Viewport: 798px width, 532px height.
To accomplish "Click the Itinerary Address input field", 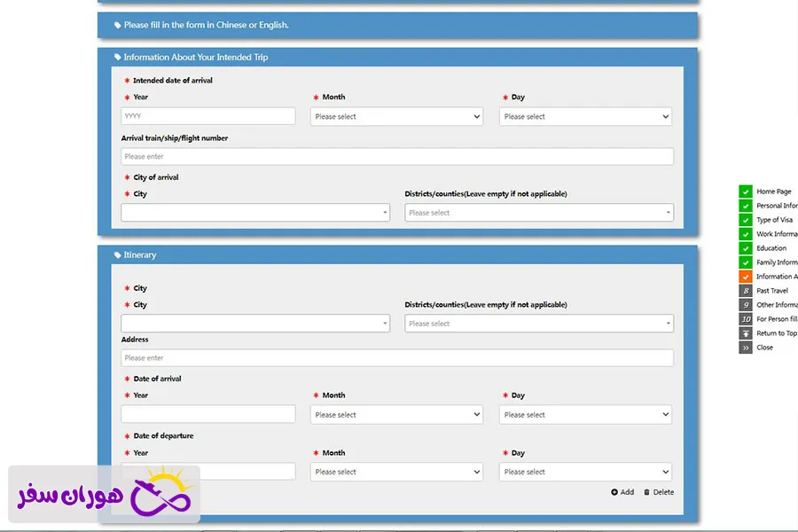I will (x=397, y=358).
